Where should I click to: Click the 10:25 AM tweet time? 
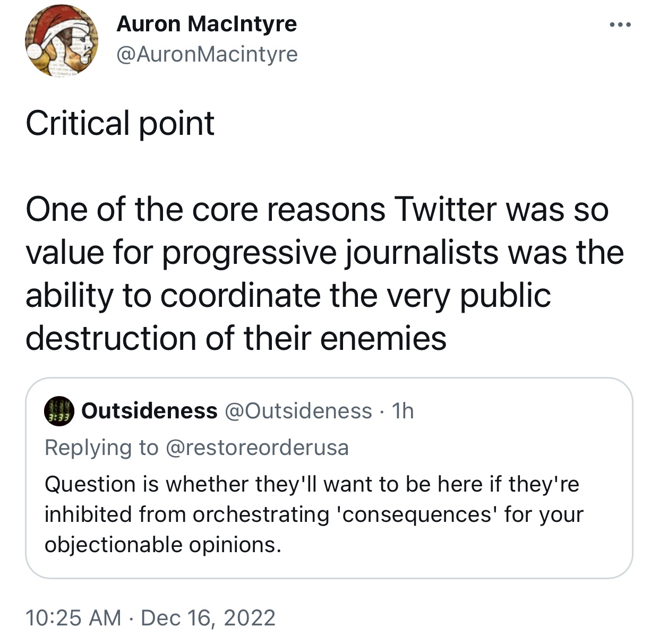click(x=73, y=617)
